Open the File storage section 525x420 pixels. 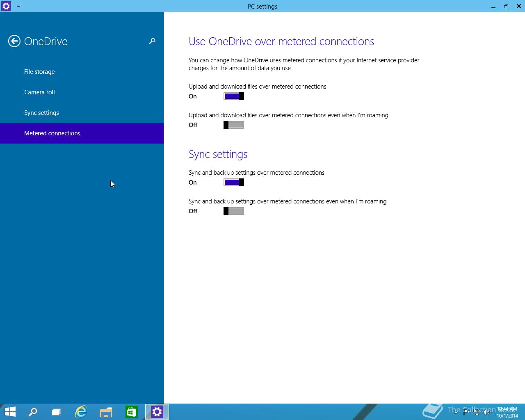(82, 72)
